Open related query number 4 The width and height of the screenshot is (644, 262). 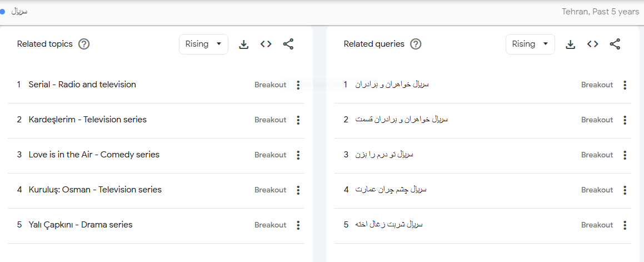click(391, 189)
